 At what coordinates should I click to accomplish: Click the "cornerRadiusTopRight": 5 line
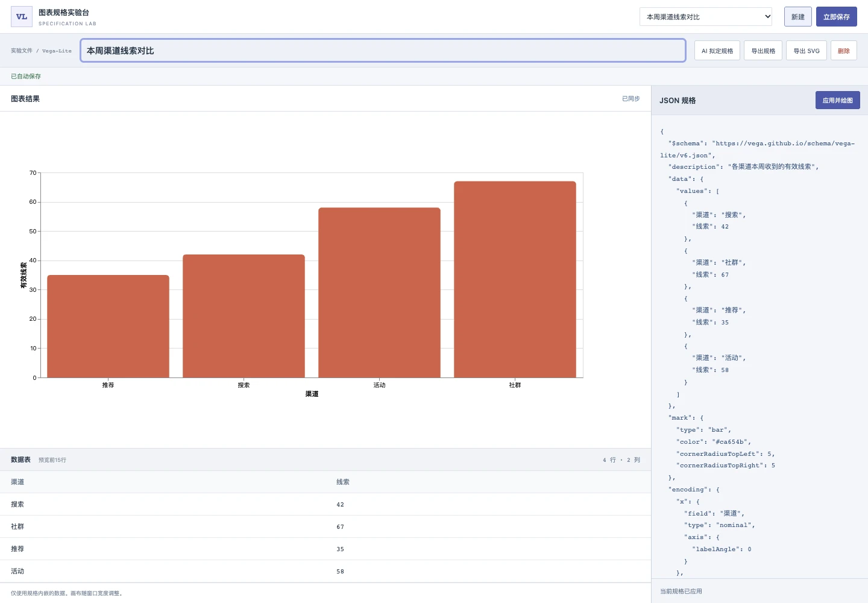[x=726, y=466]
